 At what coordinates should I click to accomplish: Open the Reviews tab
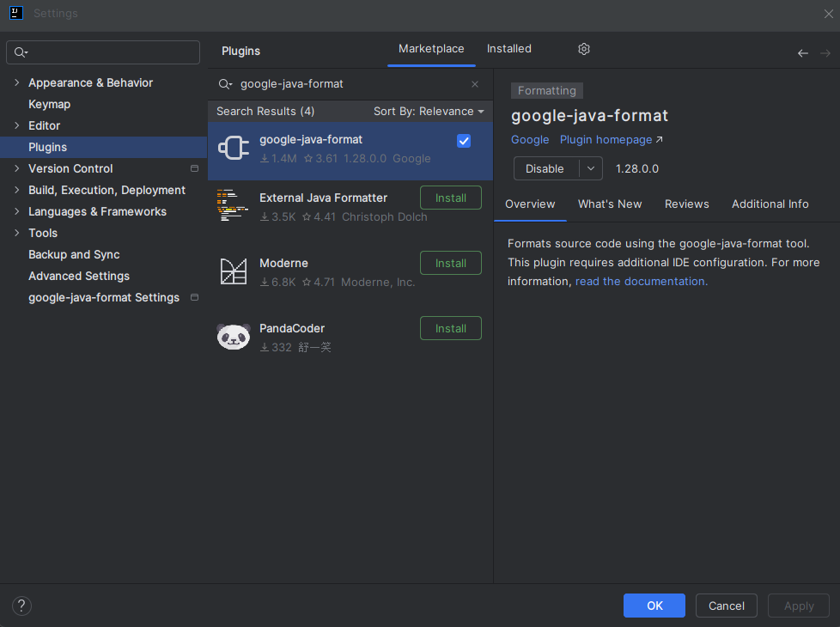click(x=687, y=204)
